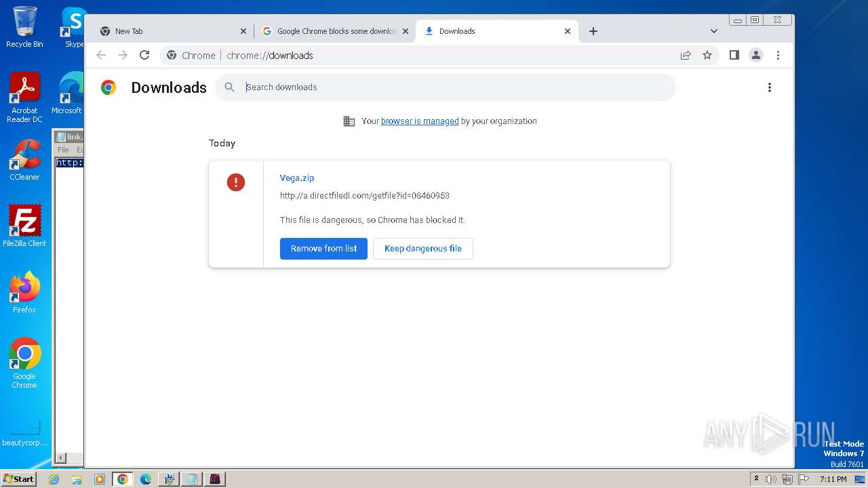This screenshot has width=868, height=488.
Task: Go back with the browser back arrow
Action: click(x=101, y=55)
